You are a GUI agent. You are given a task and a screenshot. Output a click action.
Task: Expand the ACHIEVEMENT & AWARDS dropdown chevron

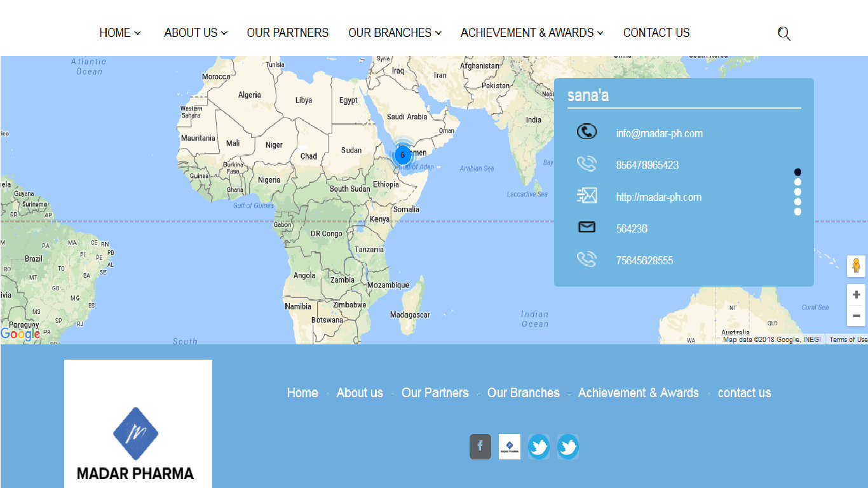[x=600, y=33]
